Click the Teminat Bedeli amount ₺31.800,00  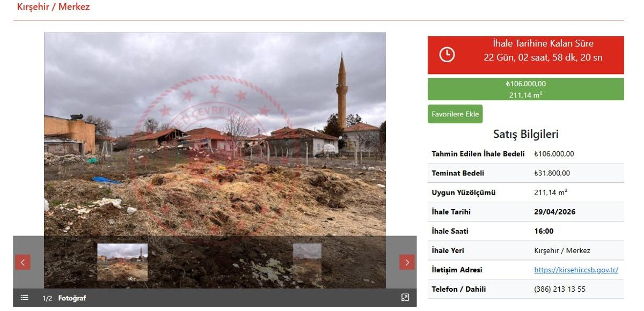(552, 173)
